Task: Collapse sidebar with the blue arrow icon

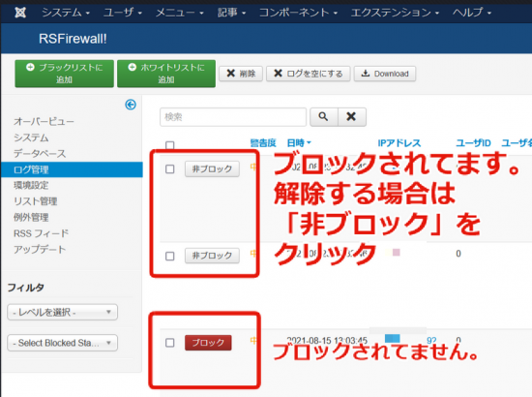Action: pyautogui.click(x=131, y=105)
